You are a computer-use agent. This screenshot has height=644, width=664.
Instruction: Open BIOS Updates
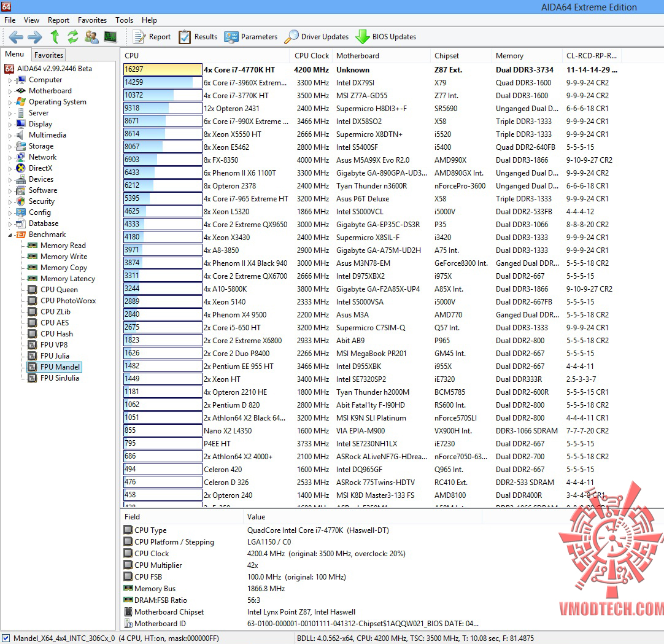[386, 37]
